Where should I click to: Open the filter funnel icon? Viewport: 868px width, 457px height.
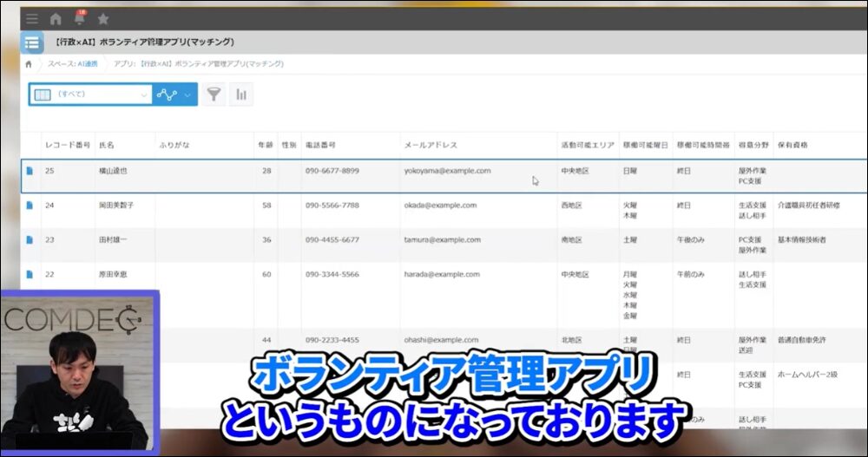point(214,95)
